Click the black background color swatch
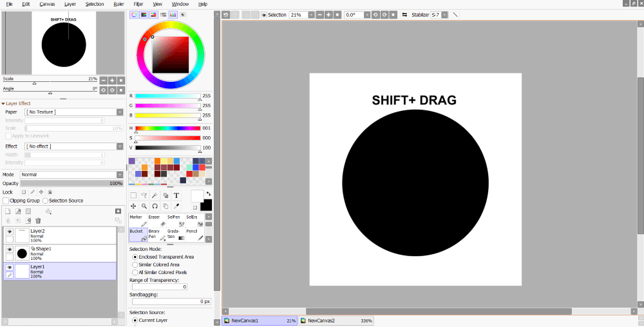644x327 pixels. (206, 205)
